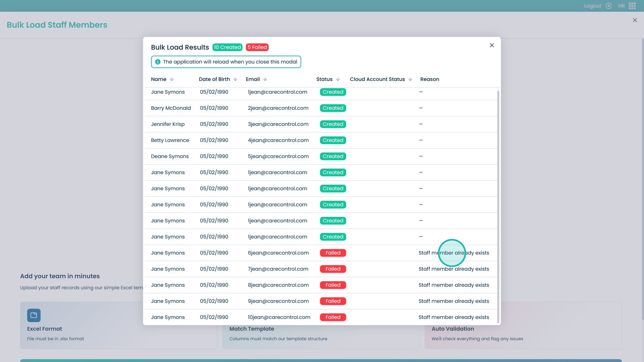Sort by Date of Birth arrow
Screen dimensions: 644x362
tap(235, 79)
